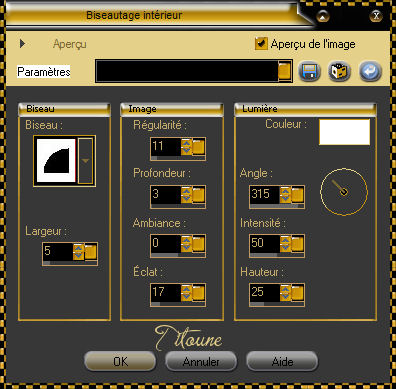This screenshot has width=396, height=389.
Task: Click the Angle value field showing 315
Action: click(265, 194)
